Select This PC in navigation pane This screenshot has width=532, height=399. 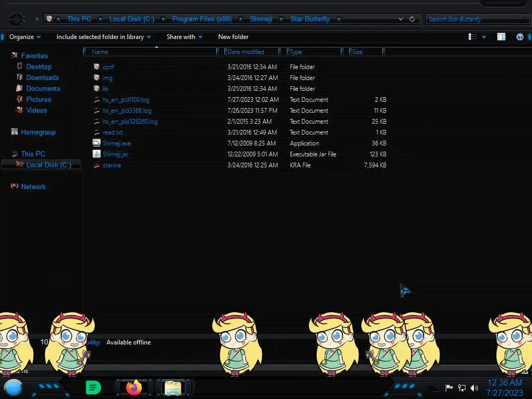click(x=33, y=154)
